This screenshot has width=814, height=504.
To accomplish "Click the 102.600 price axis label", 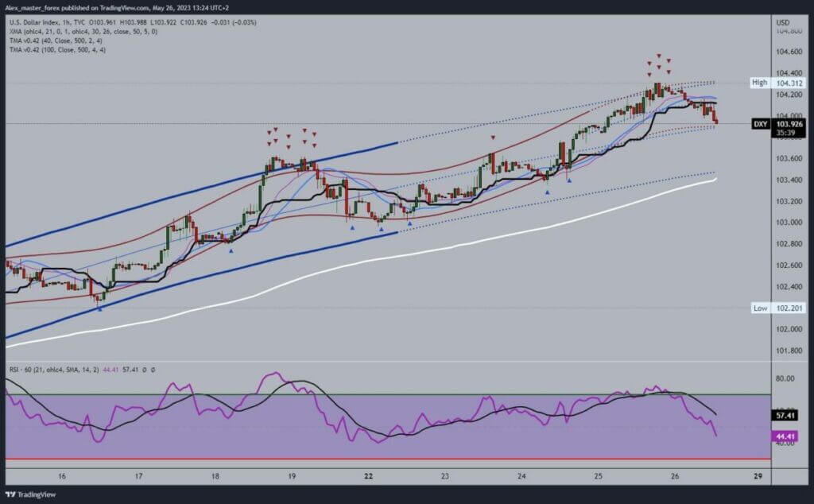I will (789, 266).
